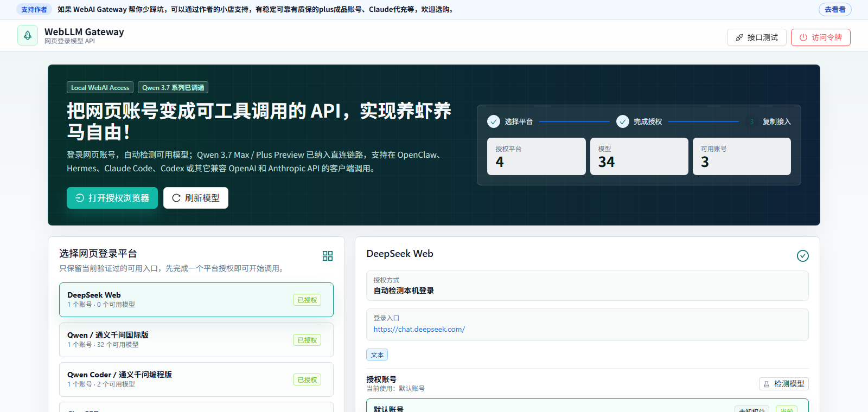Open the 打开授权浏览器 button

112,198
